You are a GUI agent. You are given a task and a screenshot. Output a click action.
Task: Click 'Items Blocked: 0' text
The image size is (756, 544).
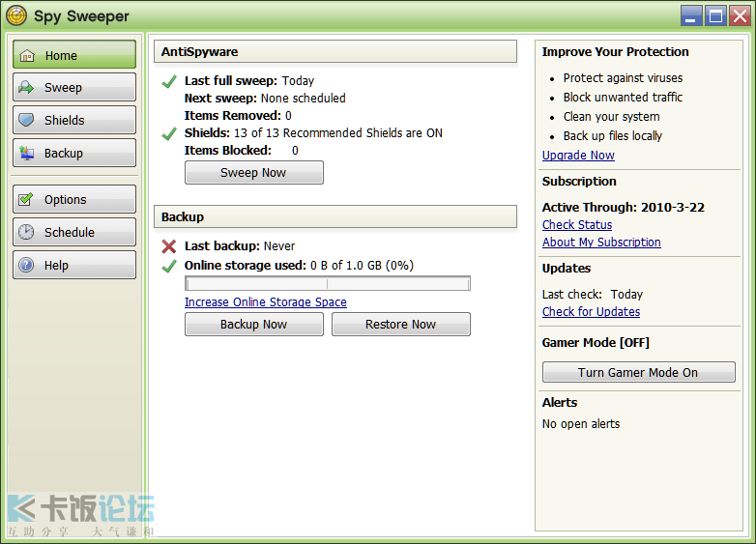(241, 151)
